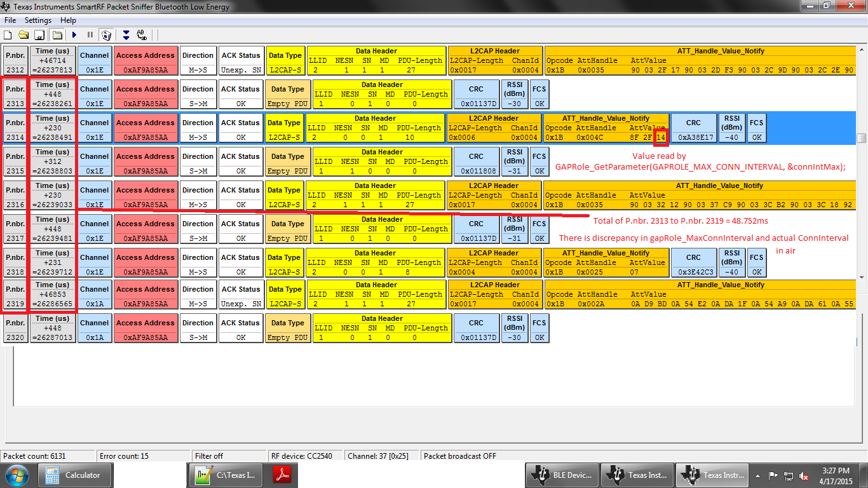Open Action Center flag icon in tray
Screen dimensions: 868x488
click(x=773, y=475)
